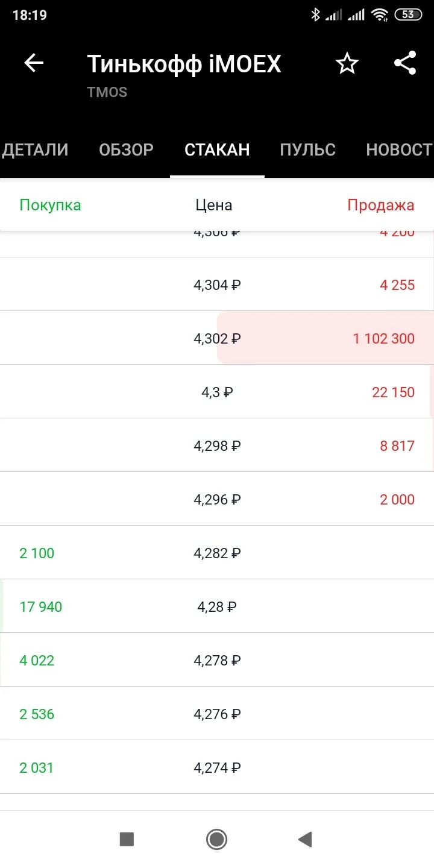
Task: Tap the back arrow icon
Action: pos(34,63)
